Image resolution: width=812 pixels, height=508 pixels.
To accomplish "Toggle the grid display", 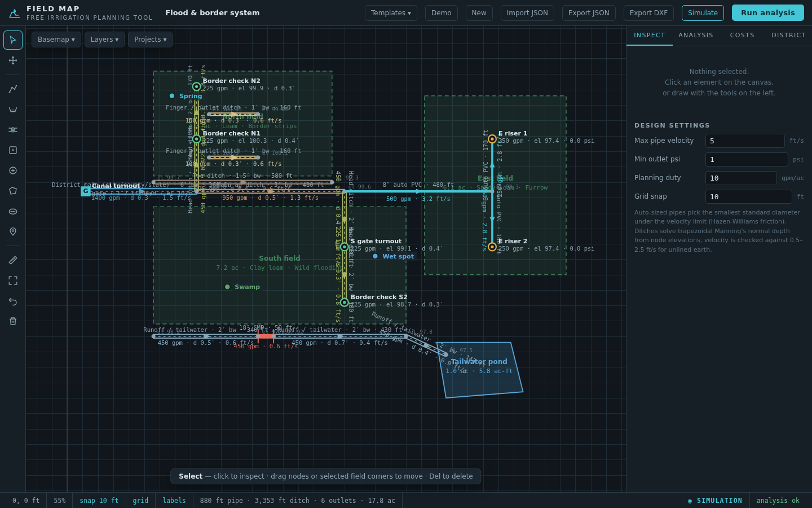I will (140, 501).
